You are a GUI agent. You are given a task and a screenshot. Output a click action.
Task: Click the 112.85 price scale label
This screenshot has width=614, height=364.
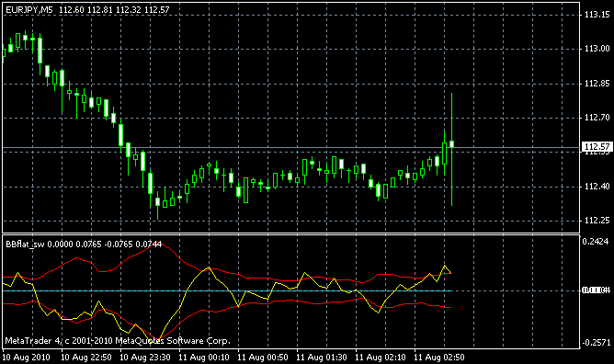tap(597, 84)
